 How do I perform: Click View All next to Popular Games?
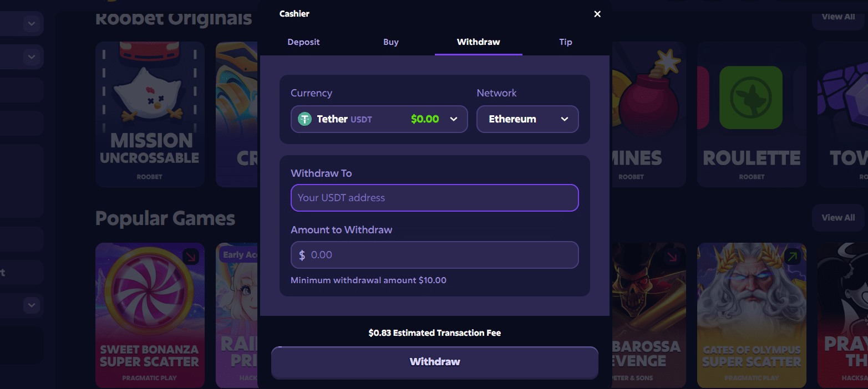point(837,217)
